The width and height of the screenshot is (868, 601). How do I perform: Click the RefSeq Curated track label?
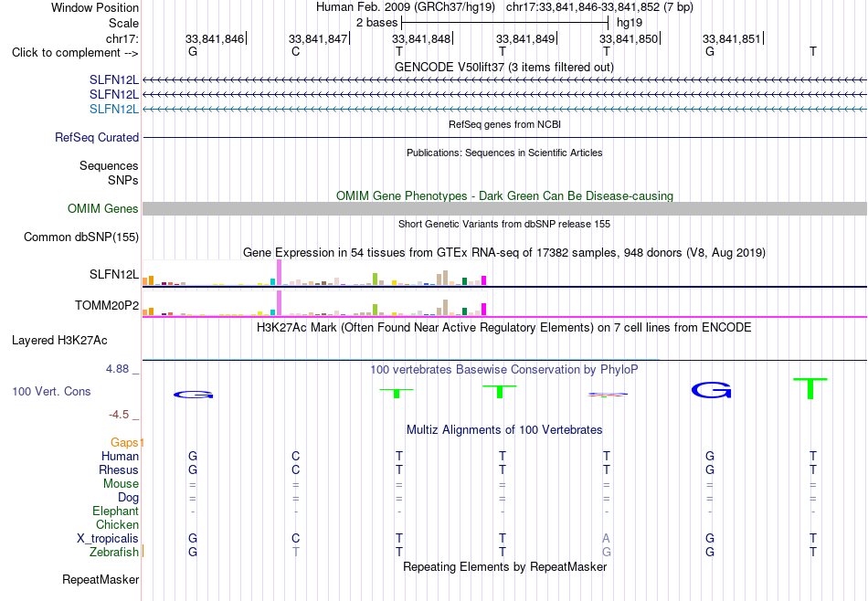coord(97,137)
